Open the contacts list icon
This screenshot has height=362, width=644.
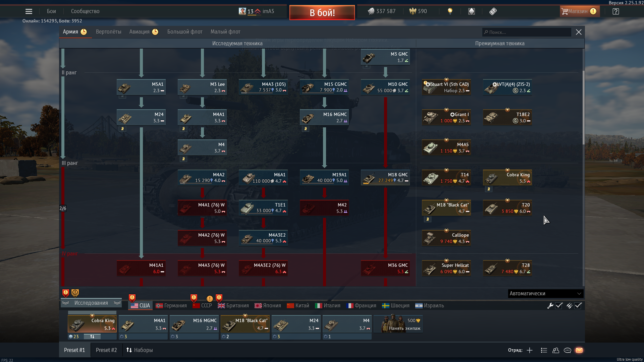coord(544,350)
